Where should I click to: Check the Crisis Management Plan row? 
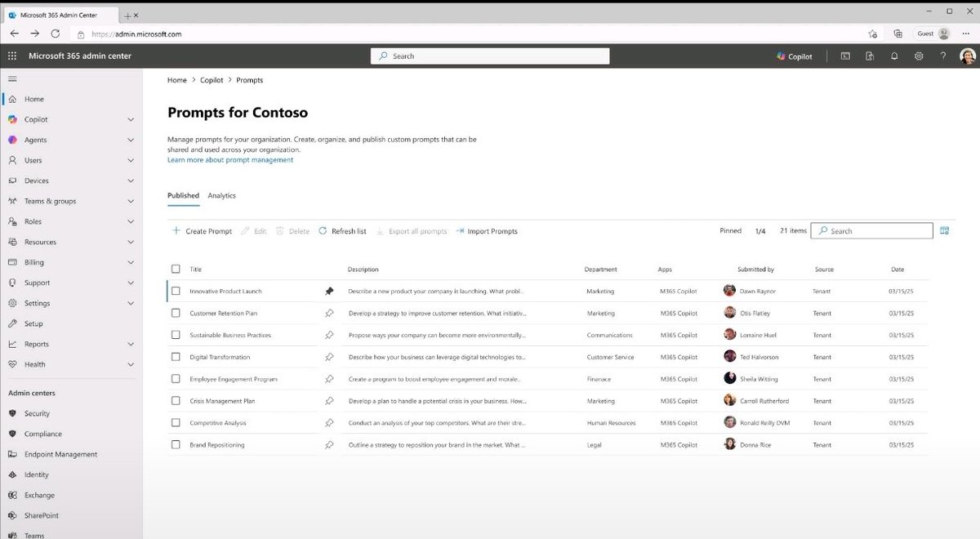(176, 401)
